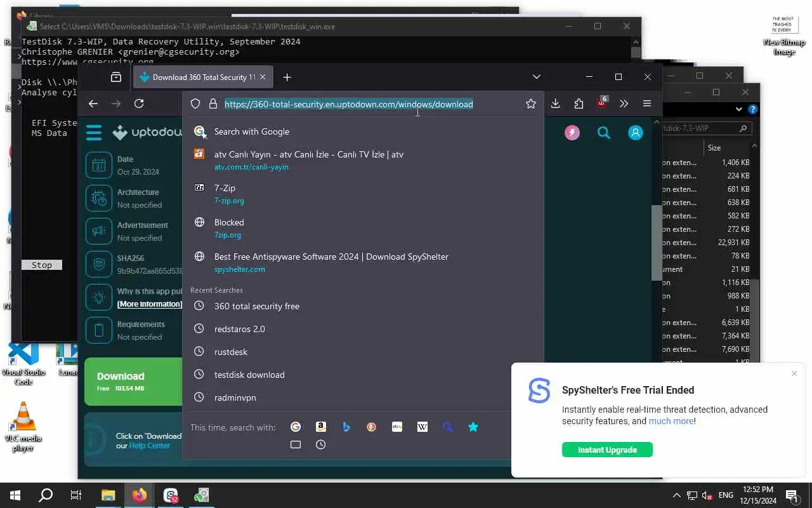This screenshot has height=508, width=812.
Task: Open Visual Studio Code desktop shortcut
Action: tap(23, 363)
